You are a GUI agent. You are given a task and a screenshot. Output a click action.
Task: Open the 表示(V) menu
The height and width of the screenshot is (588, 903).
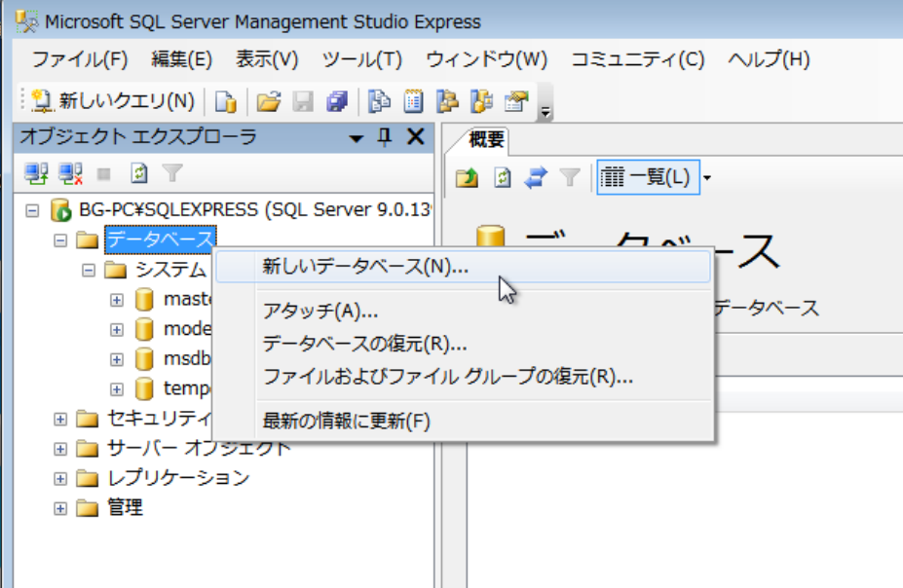point(267,59)
